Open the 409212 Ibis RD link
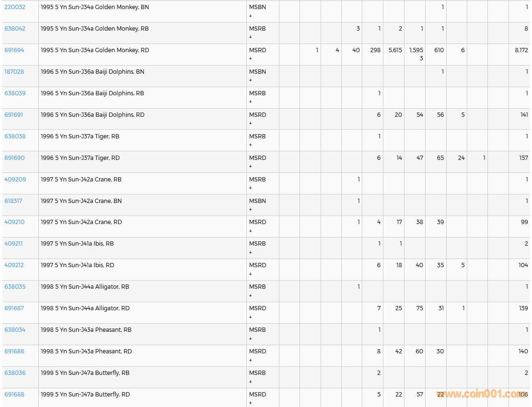Screen dimensions: 532x407 (x=14, y=265)
